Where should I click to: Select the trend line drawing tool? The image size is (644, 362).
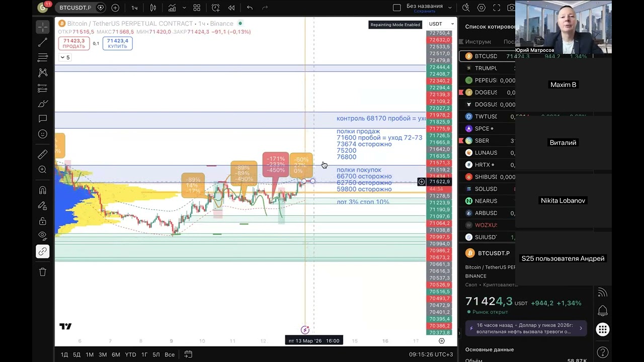[43, 43]
